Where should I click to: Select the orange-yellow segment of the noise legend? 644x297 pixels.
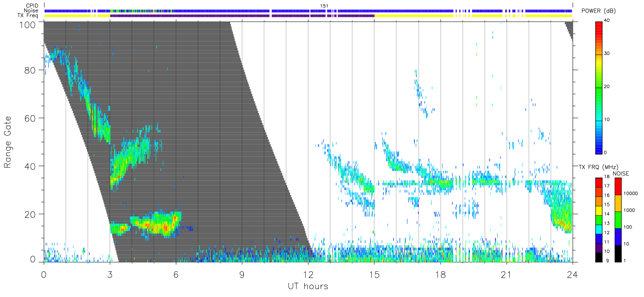pos(618,203)
